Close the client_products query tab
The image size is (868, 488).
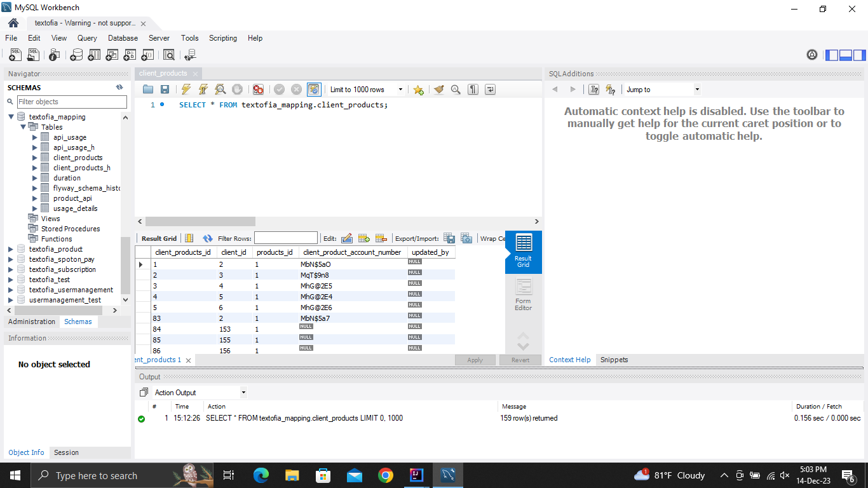point(196,74)
